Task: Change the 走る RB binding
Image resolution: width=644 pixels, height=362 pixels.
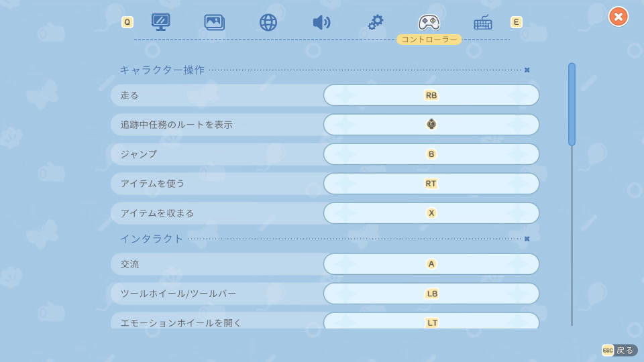Action: click(431, 95)
